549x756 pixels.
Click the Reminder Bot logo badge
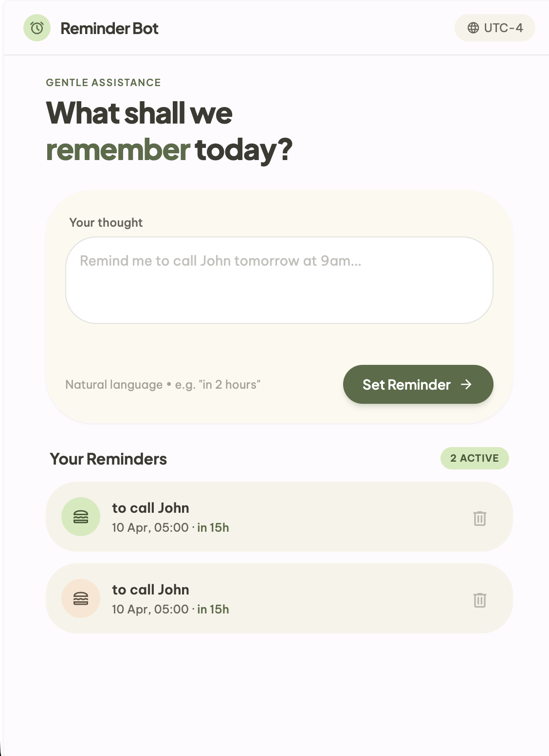click(x=37, y=28)
